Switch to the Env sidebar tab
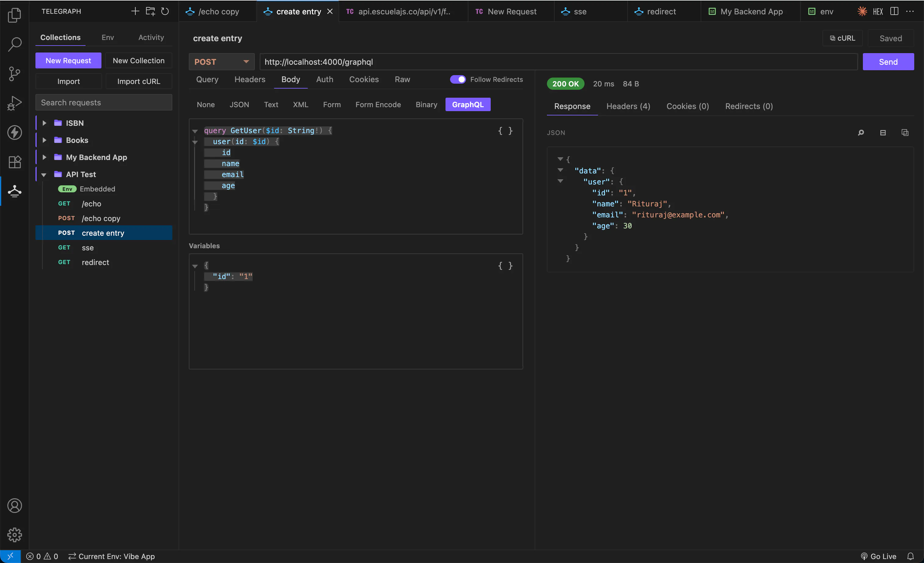Screen dimensions: 924x563 (108, 38)
